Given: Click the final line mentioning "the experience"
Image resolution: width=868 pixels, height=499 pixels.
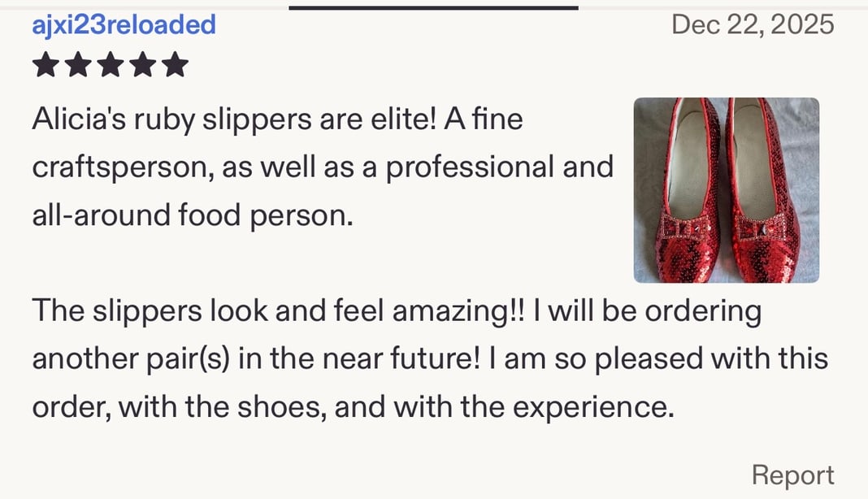Looking at the screenshot, I should 354,406.
